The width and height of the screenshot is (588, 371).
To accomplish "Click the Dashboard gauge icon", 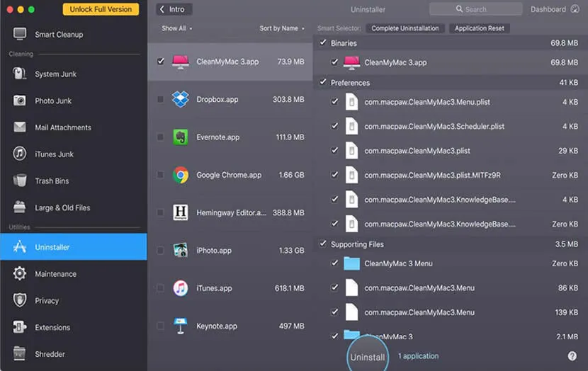I will (x=575, y=9).
